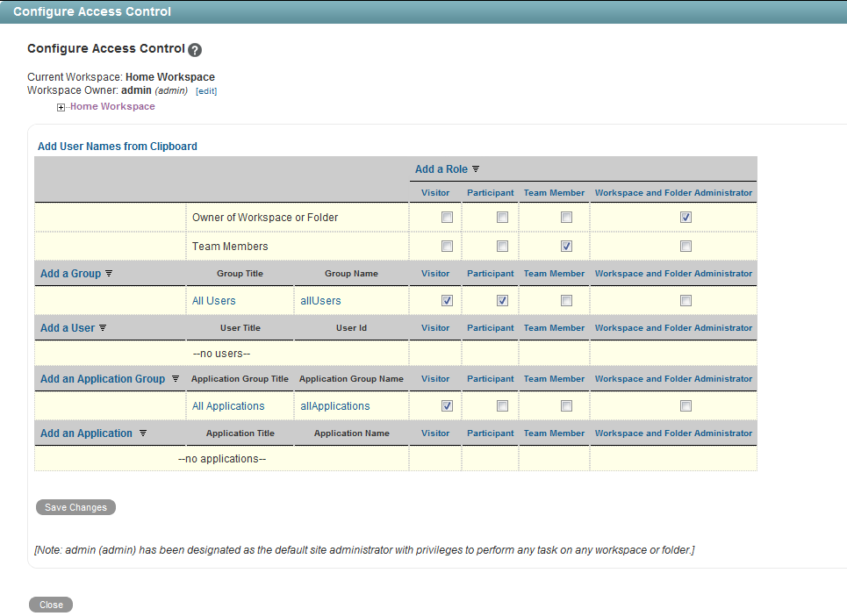Check Team Member access for All Applications
The height and width of the screenshot is (616, 847).
(566, 405)
